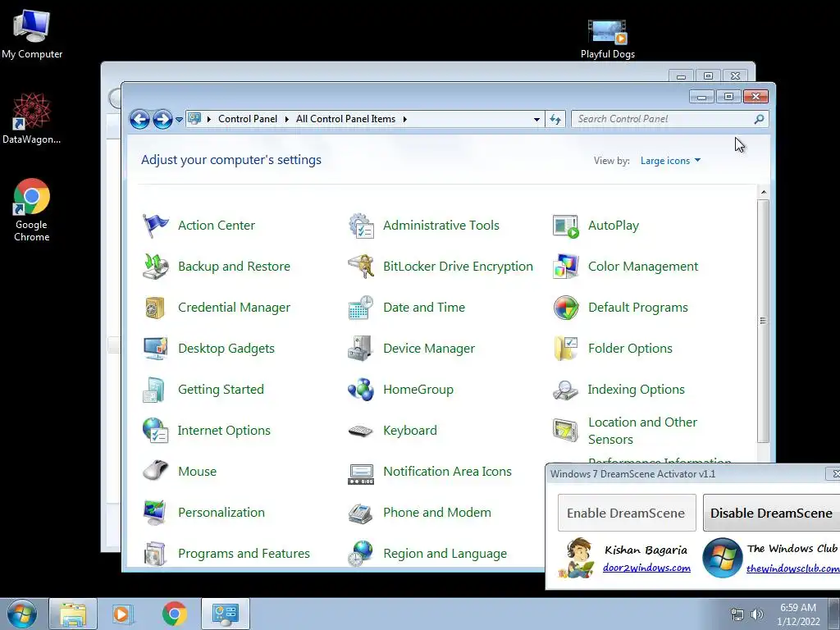This screenshot has height=630, width=840.
Task: Open the Programs and Features icon
Action: click(x=155, y=554)
